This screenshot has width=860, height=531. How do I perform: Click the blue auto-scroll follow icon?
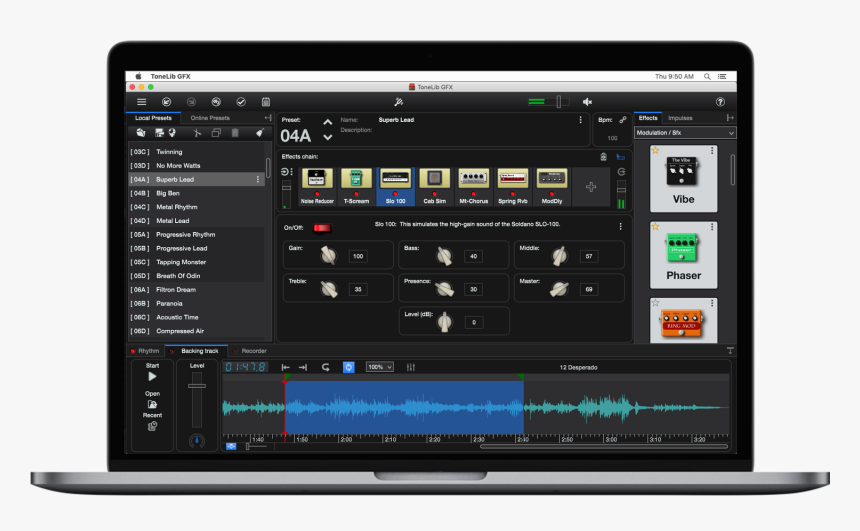pos(349,367)
